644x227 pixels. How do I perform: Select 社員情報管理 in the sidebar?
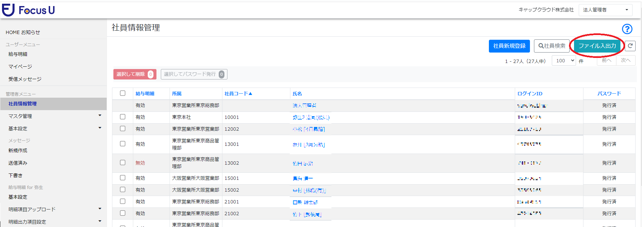pos(53,104)
